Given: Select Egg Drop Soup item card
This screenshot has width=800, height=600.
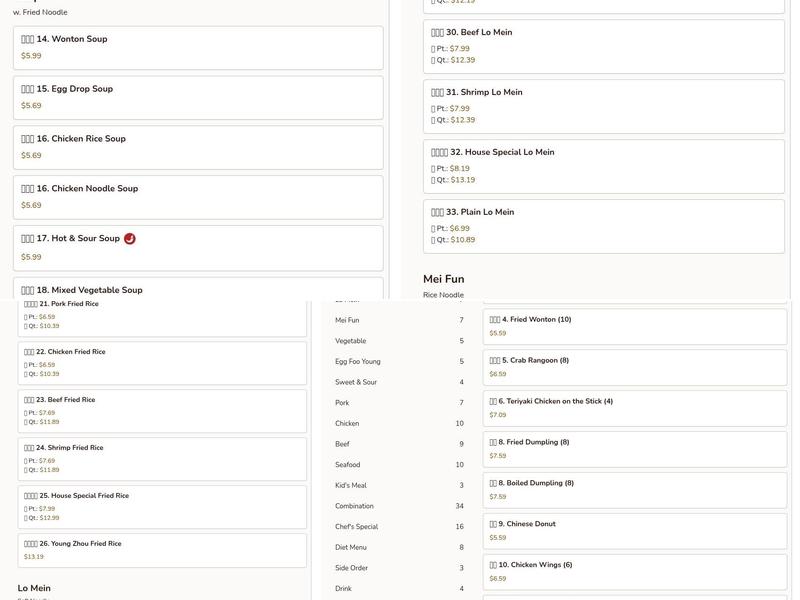Looking at the screenshot, I should point(198,97).
